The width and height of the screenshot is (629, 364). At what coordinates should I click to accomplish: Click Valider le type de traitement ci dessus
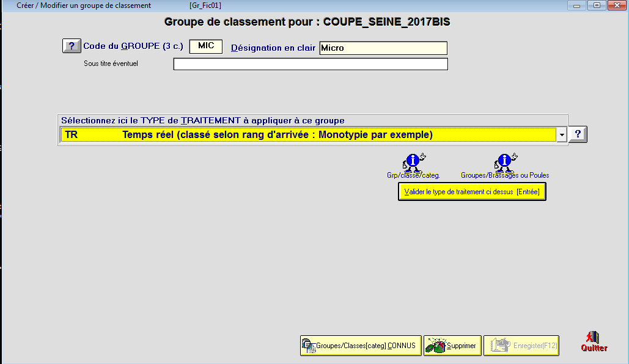pos(472,192)
